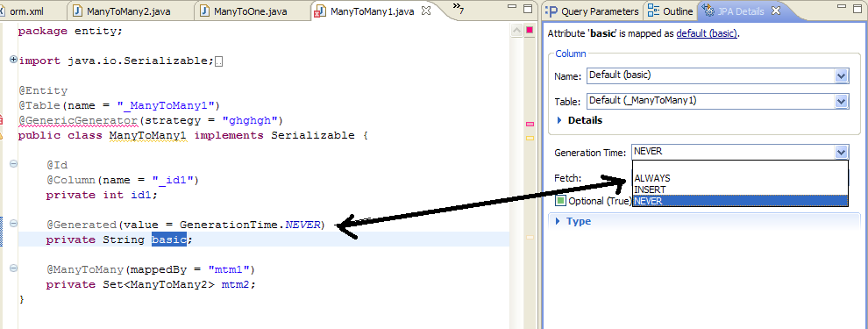Switch to the orm.xml editor tab
868x329 pixels.
(x=27, y=11)
